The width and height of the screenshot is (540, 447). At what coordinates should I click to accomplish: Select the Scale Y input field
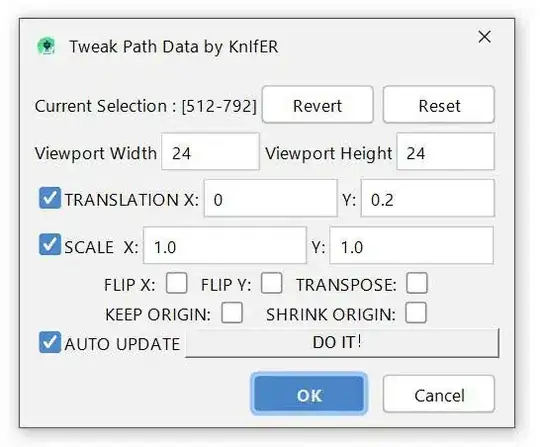pos(412,245)
